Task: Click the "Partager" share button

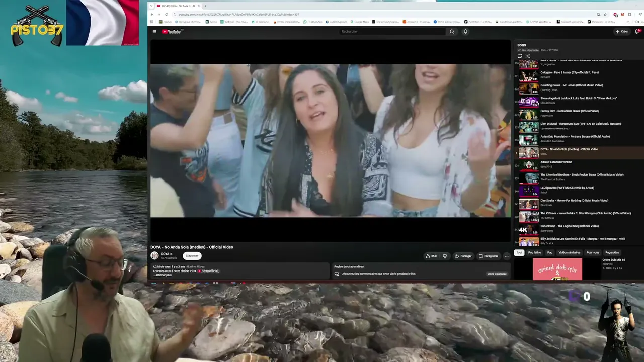Action: point(463,256)
